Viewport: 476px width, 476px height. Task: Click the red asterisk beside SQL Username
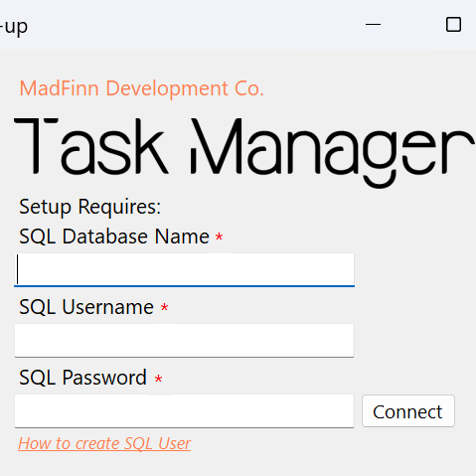164,307
